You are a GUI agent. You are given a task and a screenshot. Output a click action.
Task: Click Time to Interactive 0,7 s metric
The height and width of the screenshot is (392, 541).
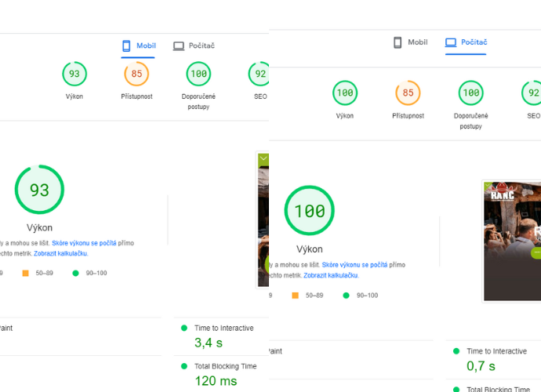(x=493, y=359)
